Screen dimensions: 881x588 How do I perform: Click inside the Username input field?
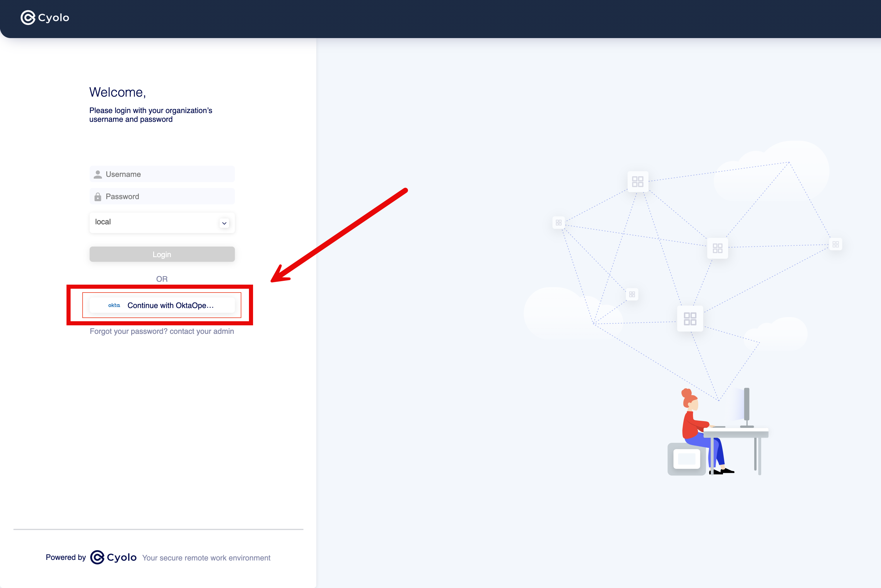(162, 174)
